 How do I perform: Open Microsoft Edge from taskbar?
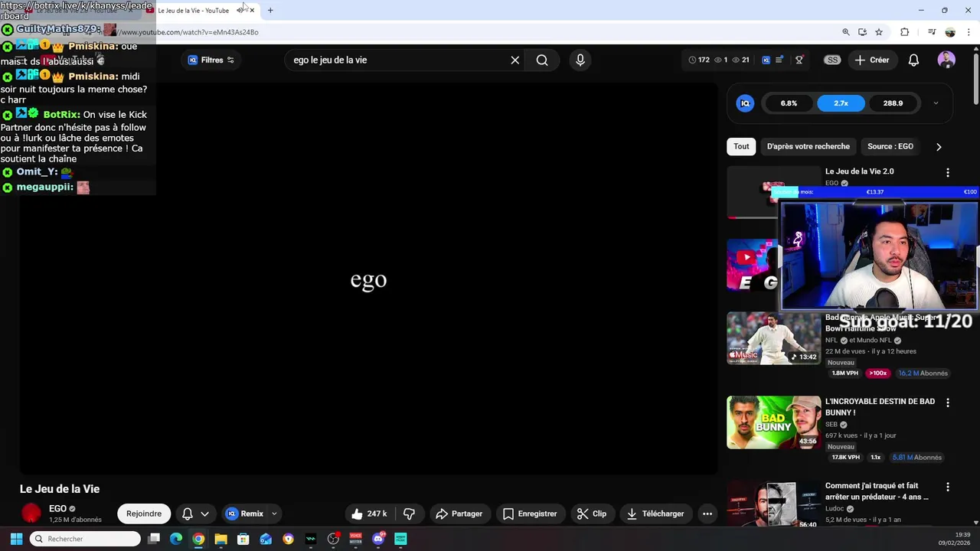[176, 539]
